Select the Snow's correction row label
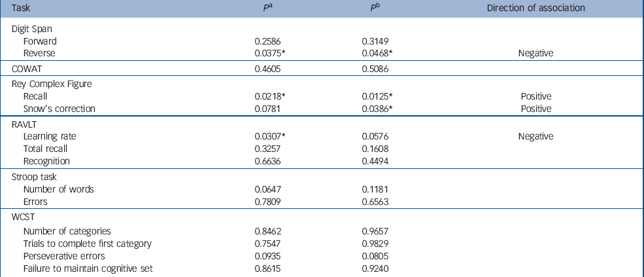644x277 pixels. point(59,108)
